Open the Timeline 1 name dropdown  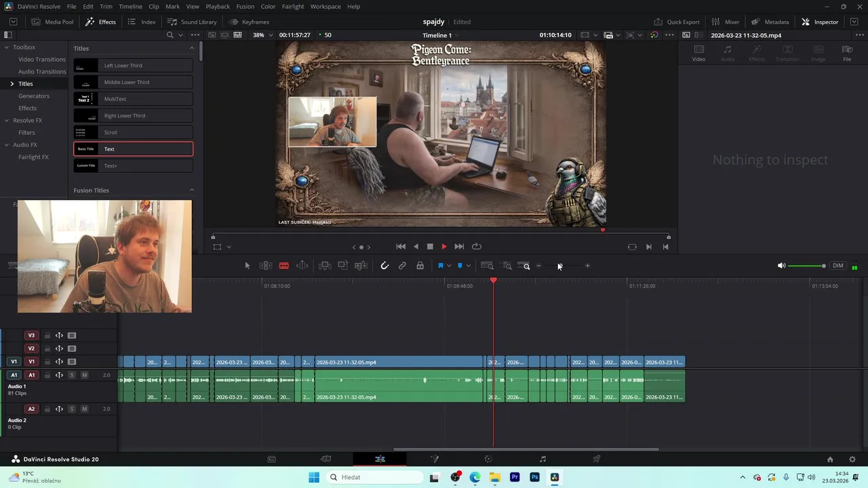click(x=441, y=35)
